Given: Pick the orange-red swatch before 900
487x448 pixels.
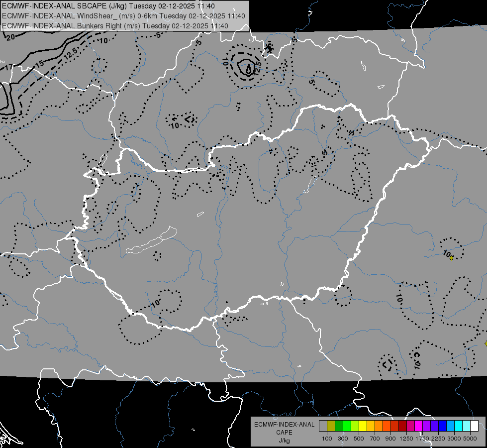Looking at the screenshot, I should 387,426.
